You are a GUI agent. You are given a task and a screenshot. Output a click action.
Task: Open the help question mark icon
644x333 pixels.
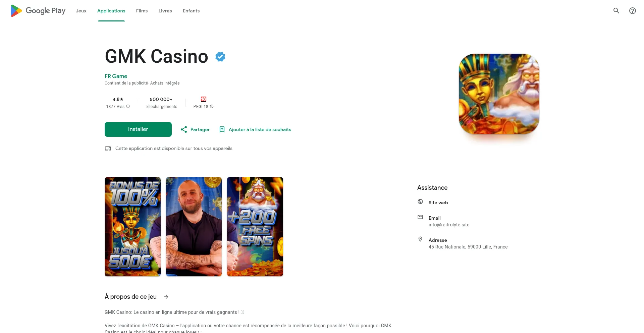pos(632,11)
